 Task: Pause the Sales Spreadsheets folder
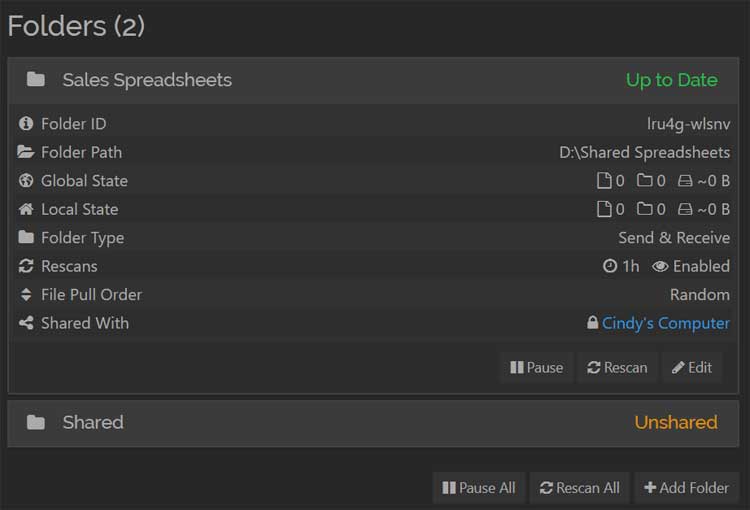[537, 367]
